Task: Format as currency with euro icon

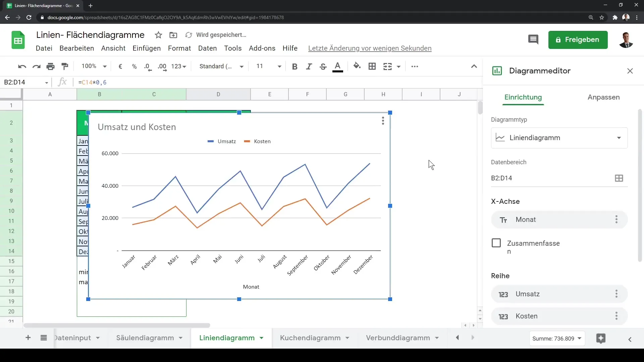Action: [x=120, y=66]
